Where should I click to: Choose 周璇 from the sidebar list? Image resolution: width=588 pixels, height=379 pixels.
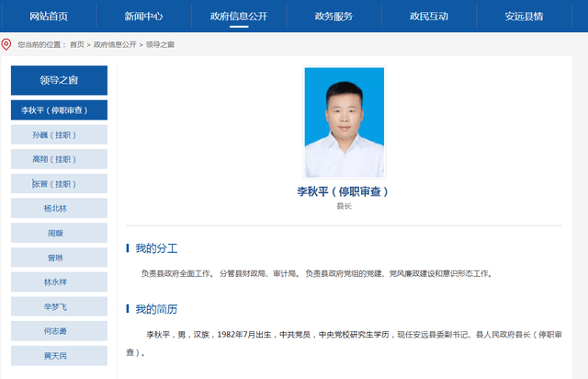tap(59, 233)
